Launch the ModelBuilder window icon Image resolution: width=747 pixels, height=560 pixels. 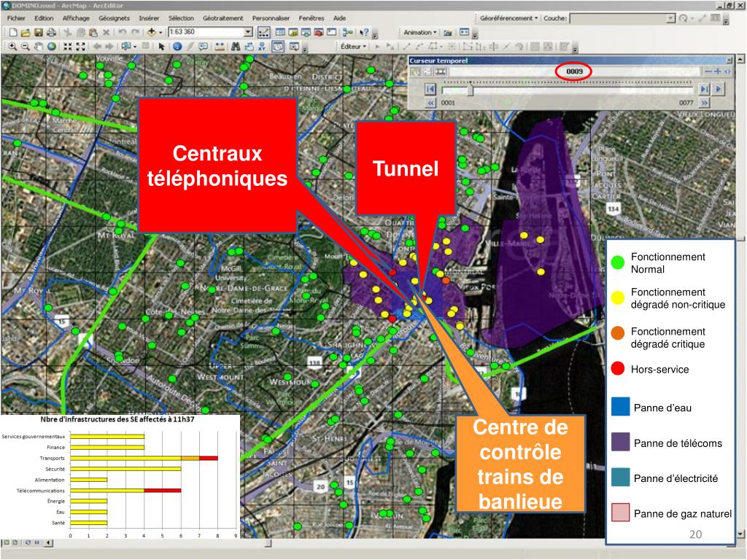click(x=348, y=32)
